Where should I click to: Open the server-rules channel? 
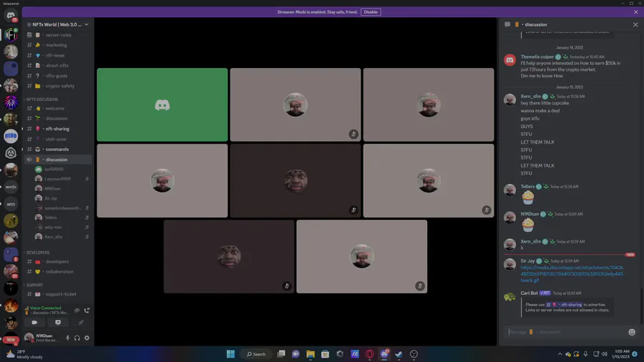(57, 35)
